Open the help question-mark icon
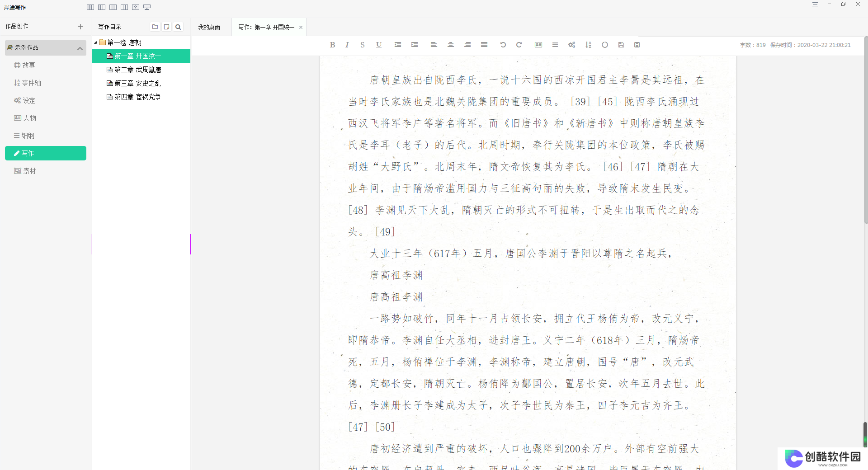The image size is (868, 470). [x=136, y=7]
